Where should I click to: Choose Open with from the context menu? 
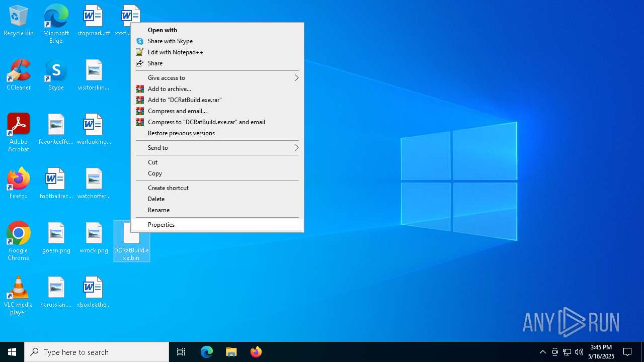click(217, 30)
